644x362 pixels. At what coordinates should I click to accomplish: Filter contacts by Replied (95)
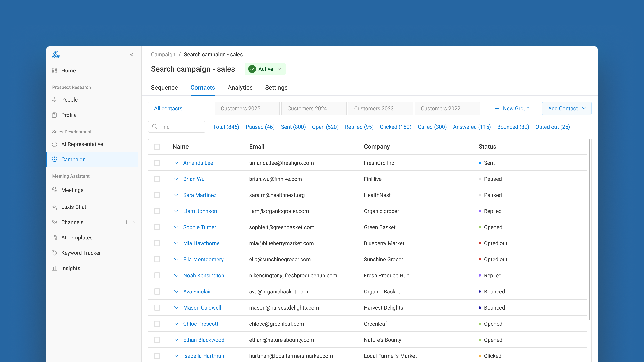coord(359,127)
